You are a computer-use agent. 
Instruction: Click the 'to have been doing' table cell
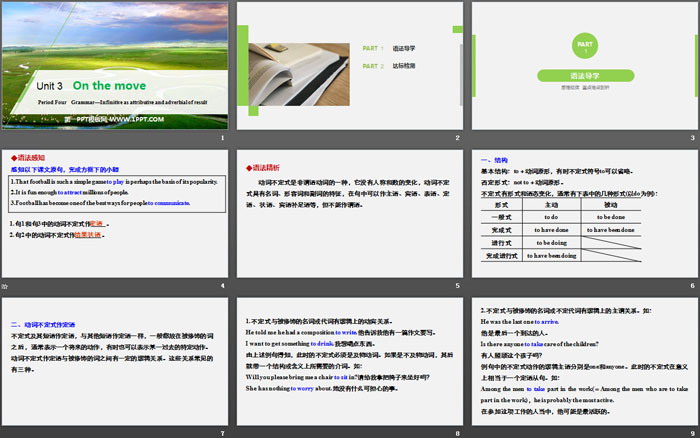551,256
